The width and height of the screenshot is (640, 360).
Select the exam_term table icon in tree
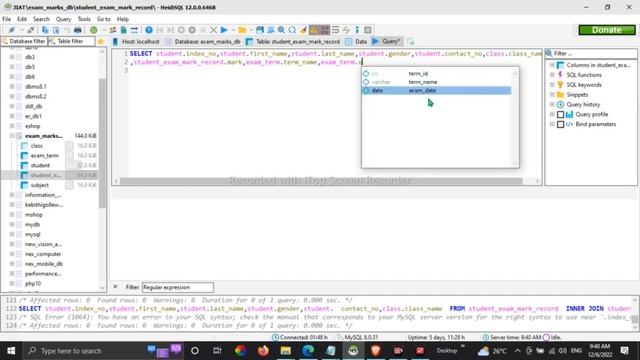pyautogui.click(x=24, y=156)
